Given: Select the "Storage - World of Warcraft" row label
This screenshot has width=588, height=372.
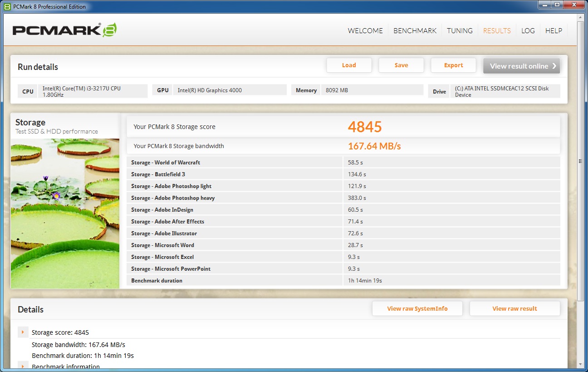Looking at the screenshot, I should [166, 163].
